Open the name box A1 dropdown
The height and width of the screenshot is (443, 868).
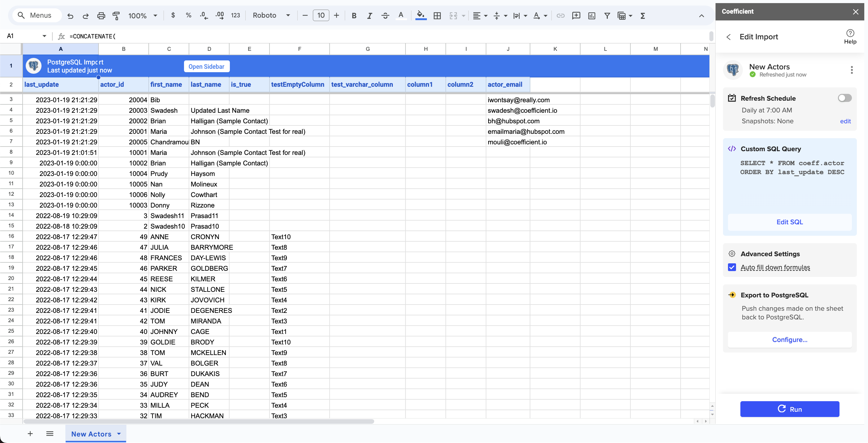pyautogui.click(x=44, y=36)
